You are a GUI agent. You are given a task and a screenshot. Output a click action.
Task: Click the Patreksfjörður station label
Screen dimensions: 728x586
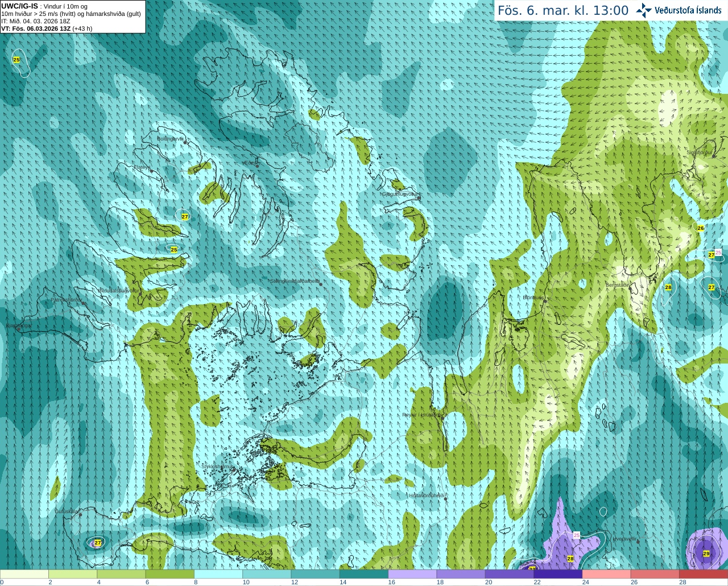tap(67, 299)
